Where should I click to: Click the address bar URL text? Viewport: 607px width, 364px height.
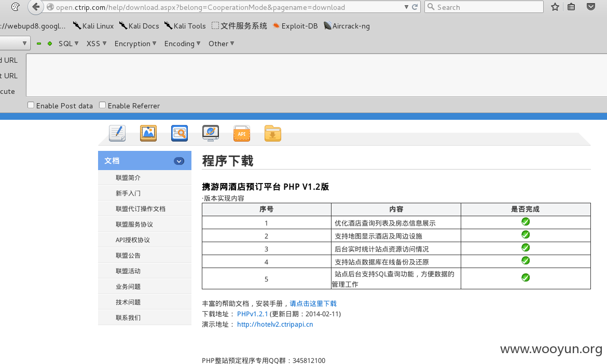[201, 7]
